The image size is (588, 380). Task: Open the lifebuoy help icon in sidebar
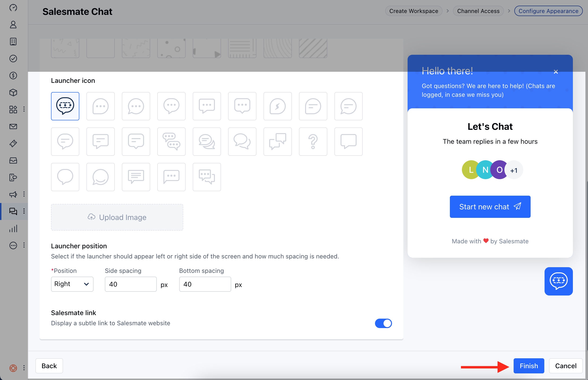(x=13, y=368)
